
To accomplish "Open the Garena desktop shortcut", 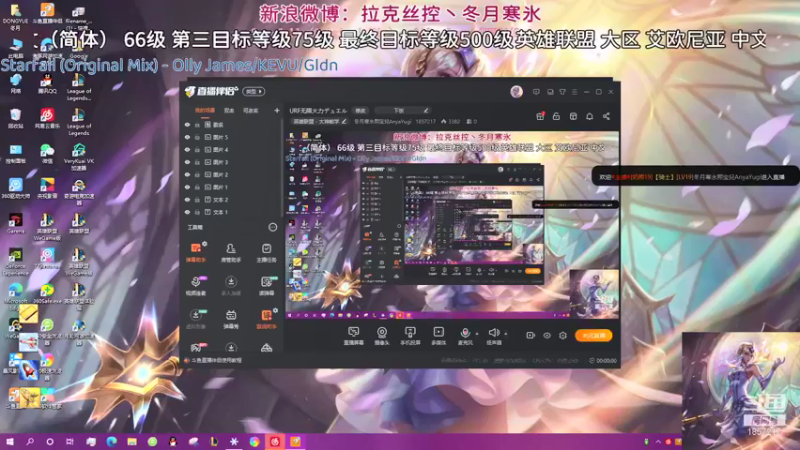I will [x=15, y=223].
